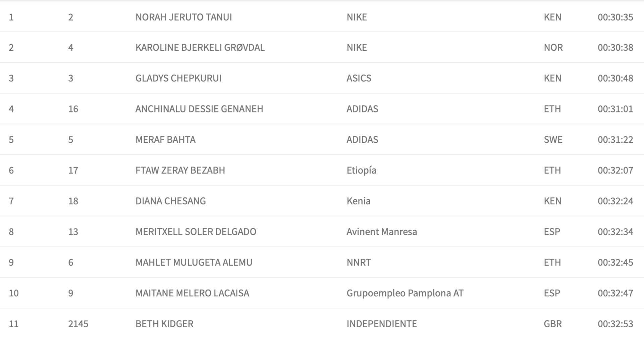Screen dimensions: 644x337
Task: Click the GBR country code
Action: pos(553,324)
